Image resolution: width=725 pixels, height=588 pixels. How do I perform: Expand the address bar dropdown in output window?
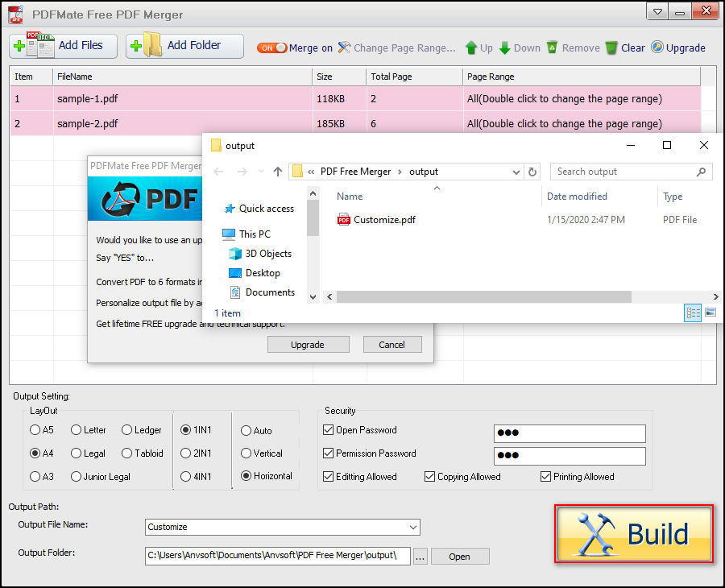516,171
